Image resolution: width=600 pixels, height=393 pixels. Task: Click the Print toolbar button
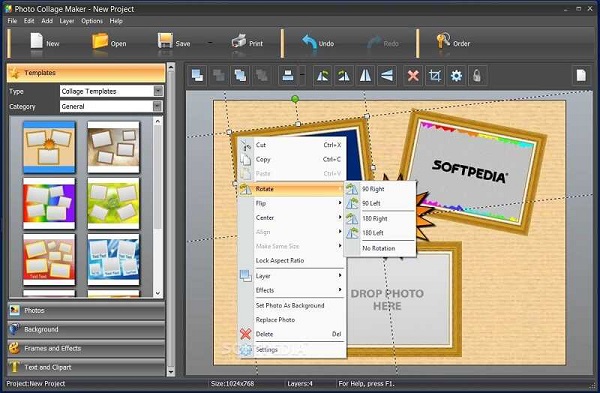tap(247, 43)
